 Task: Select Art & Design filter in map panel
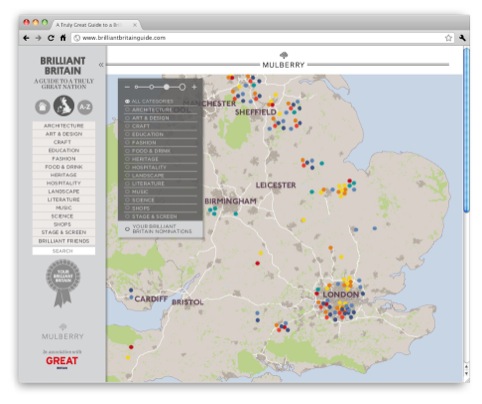click(161, 118)
